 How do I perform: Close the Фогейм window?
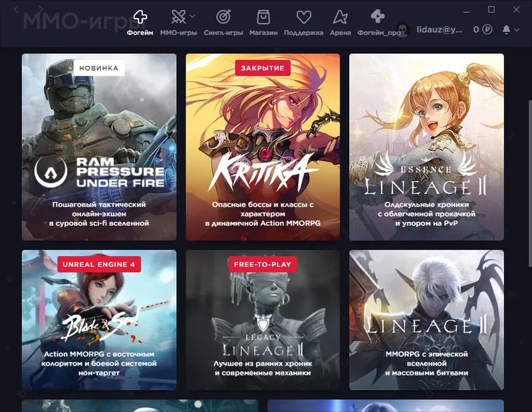click(x=516, y=9)
